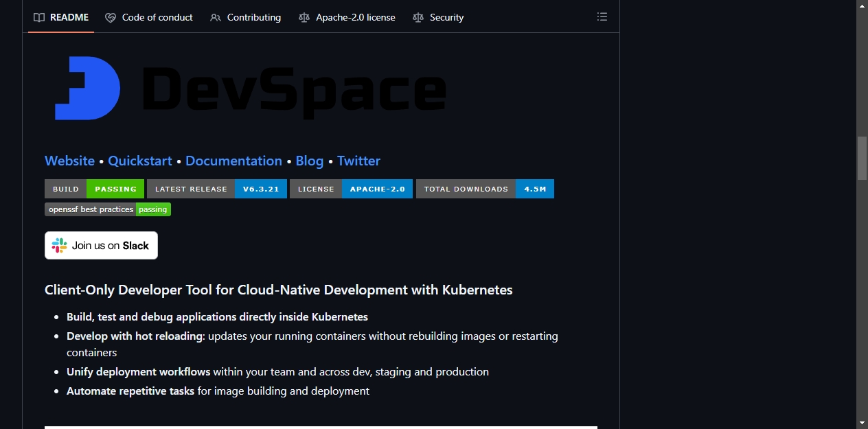Image resolution: width=868 pixels, height=429 pixels.
Task: Click text 'Automate repetitive tasks'
Action: click(130, 391)
